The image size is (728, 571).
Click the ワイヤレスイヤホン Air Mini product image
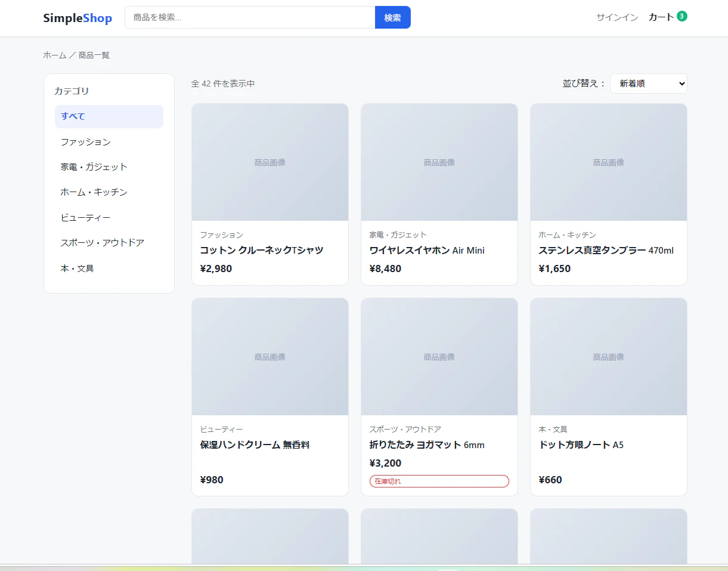439,162
